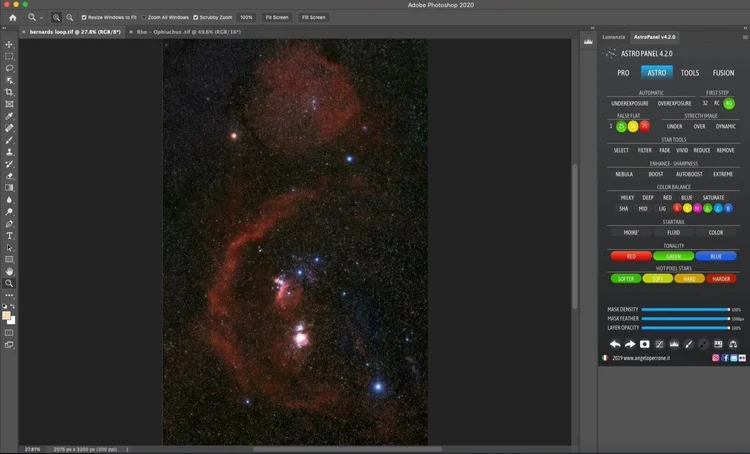The image size is (750, 454).
Task: Toggle Quick Mask mode in toolbar
Action: point(9,332)
